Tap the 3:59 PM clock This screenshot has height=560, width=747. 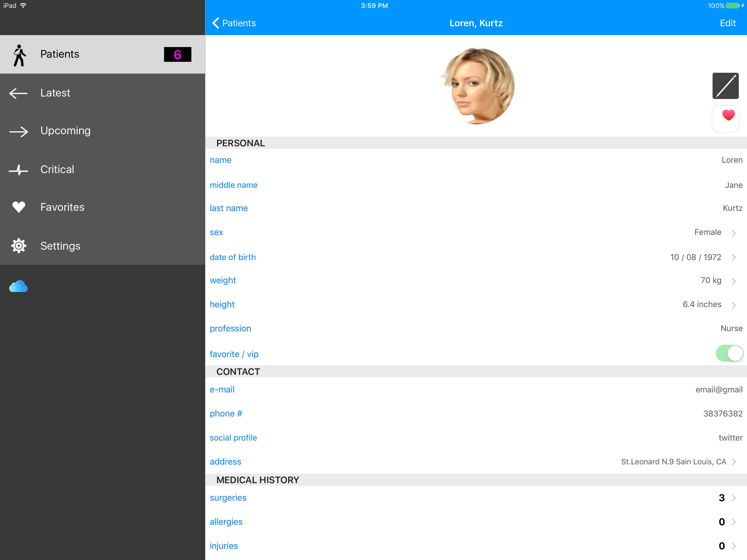374,6
